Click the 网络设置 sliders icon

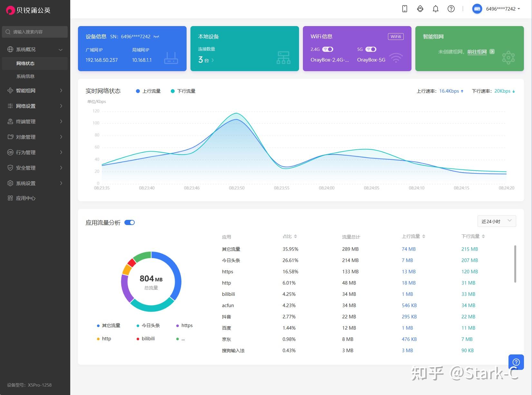[x=10, y=106]
